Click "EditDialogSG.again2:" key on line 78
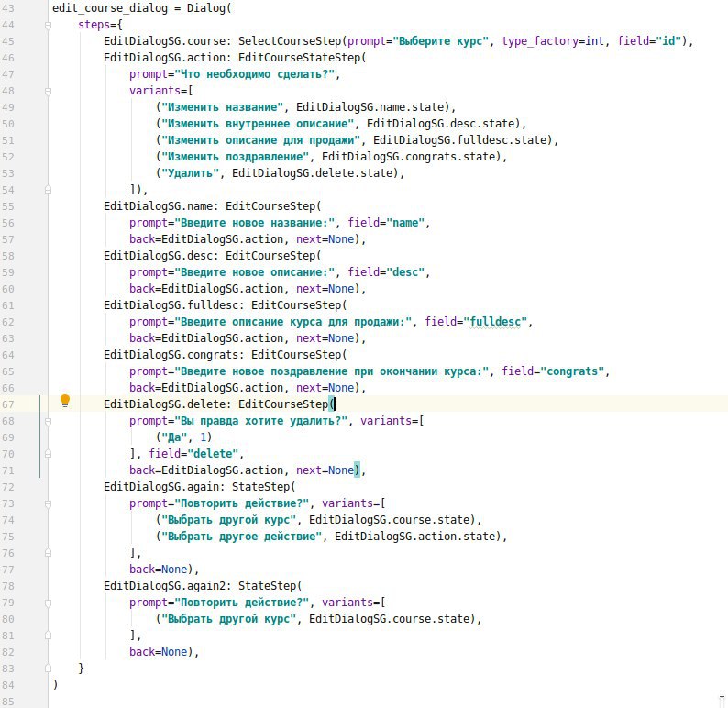 [168, 586]
